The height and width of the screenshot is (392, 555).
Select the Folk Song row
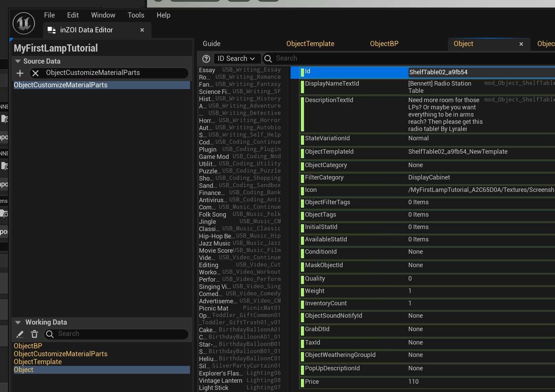pos(240,214)
